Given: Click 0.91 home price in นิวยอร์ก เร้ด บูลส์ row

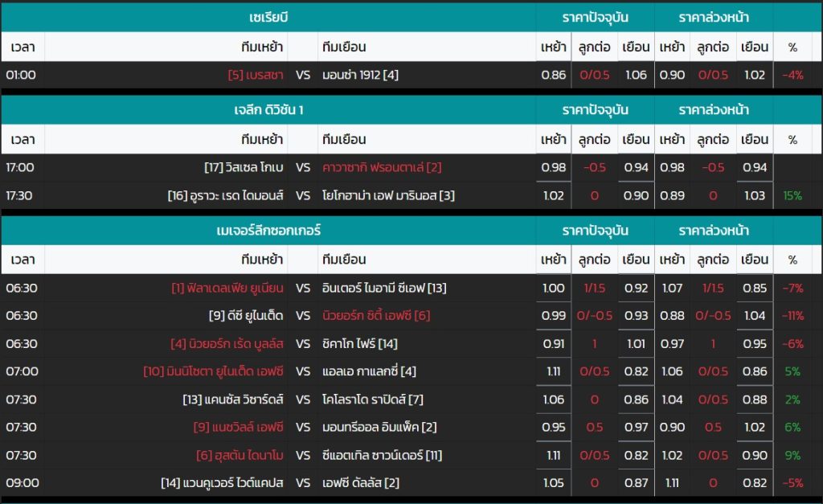Looking at the screenshot, I should (554, 343).
